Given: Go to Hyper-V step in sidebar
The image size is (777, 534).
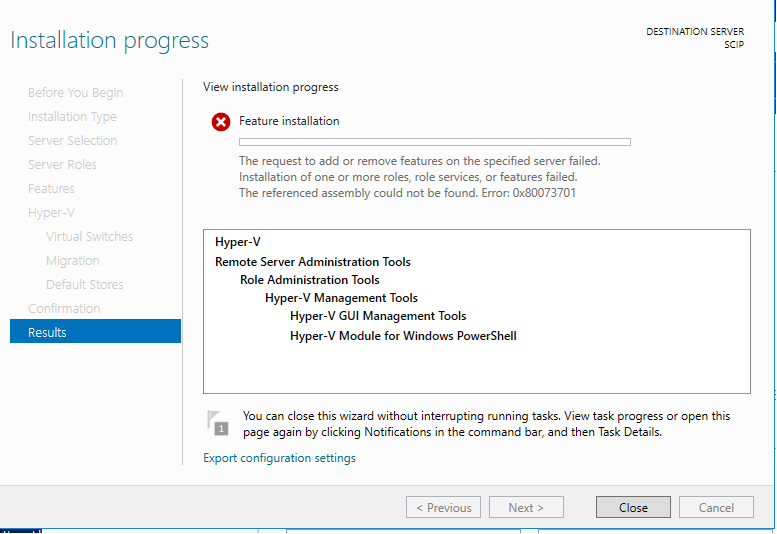Looking at the screenshot, I should [x=52, y=213].
